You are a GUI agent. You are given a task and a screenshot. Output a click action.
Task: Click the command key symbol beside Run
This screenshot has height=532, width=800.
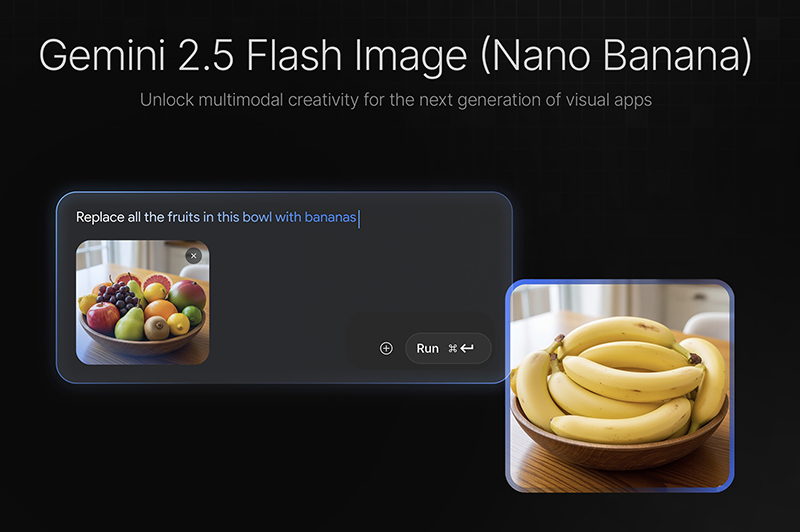(453, 348)
